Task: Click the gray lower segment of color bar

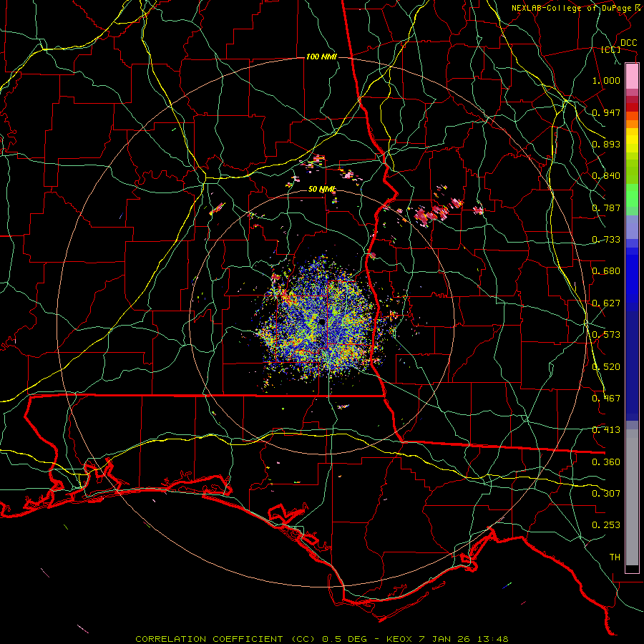Action: point(632,497)
